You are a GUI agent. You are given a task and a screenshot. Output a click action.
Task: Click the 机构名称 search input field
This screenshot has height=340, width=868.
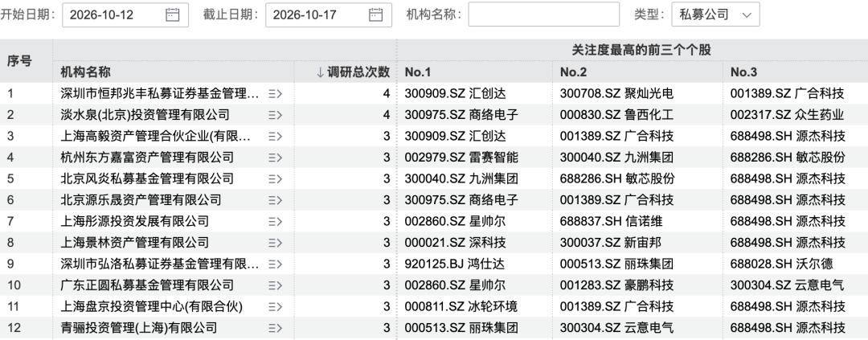pyautogui.click(x=543, y=15)
